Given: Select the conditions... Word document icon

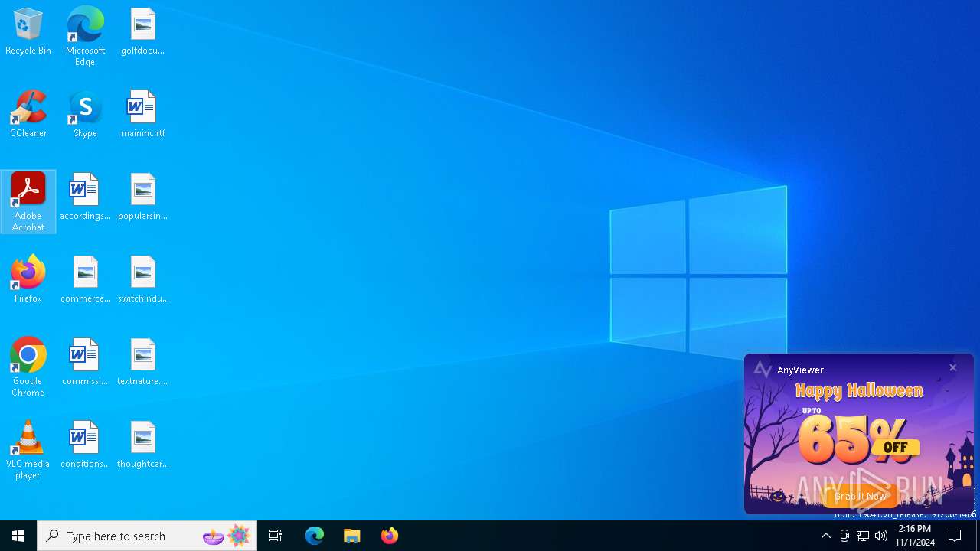Looking at the screenshot, I should click(85, 445).
